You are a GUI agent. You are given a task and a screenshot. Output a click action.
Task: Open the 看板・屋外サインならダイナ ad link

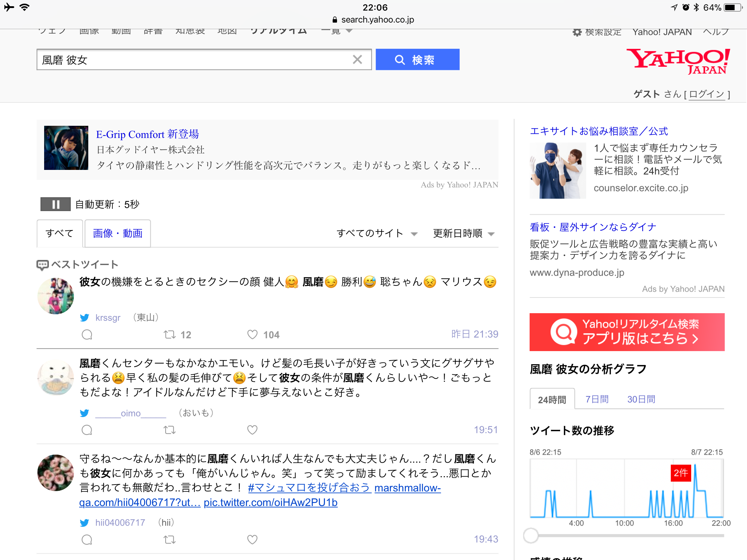click(x=593, y=227)
